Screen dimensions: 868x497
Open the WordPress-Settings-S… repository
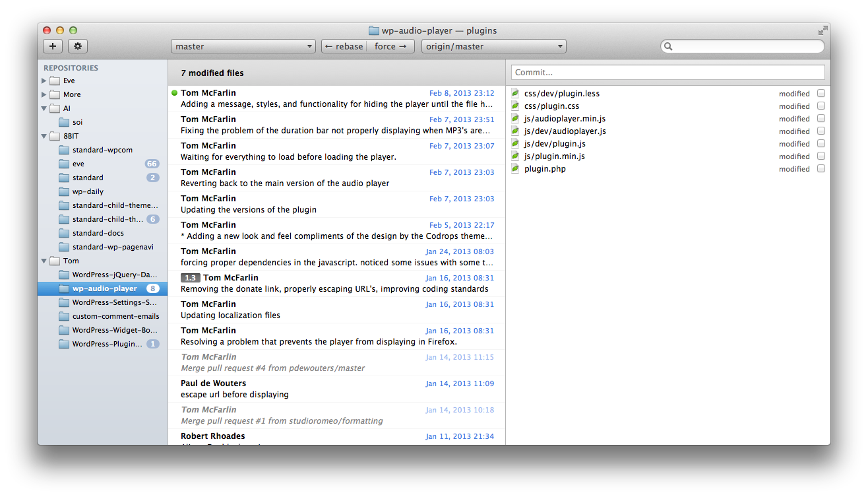point(102,302)
